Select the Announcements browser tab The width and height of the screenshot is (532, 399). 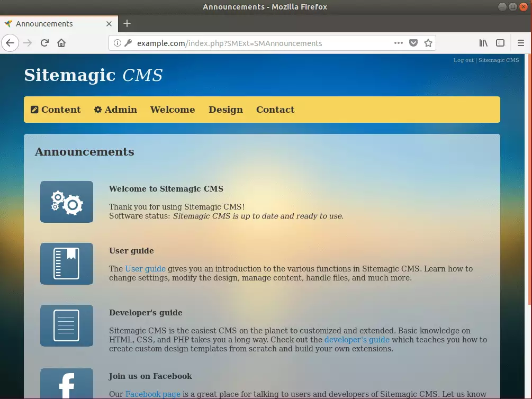coord(59,24)
